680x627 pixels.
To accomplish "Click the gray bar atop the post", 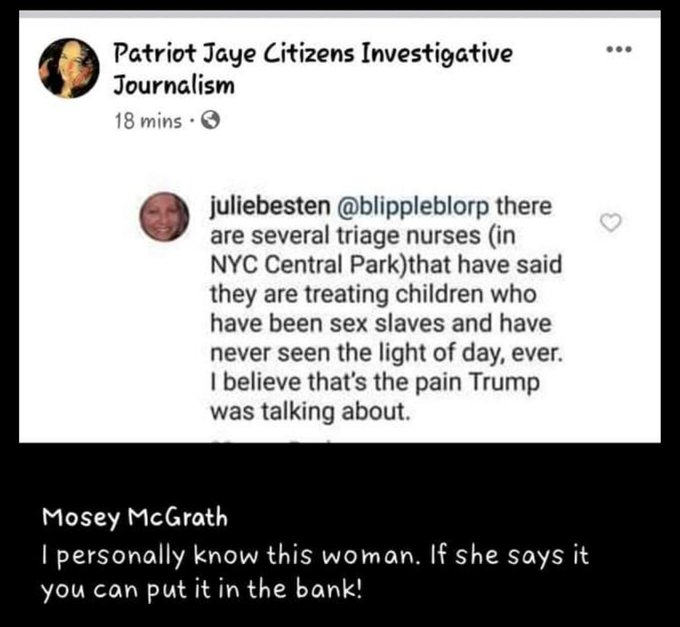I will (340, 15).
